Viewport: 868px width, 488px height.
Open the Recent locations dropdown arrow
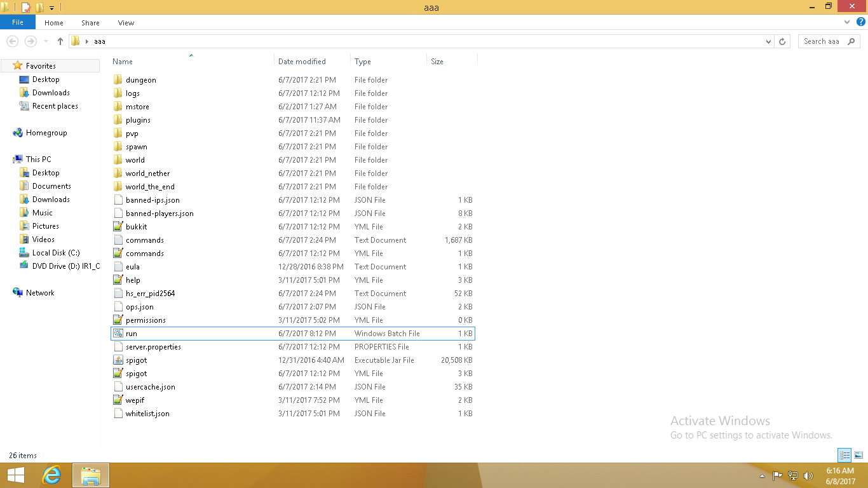point(46,41)
